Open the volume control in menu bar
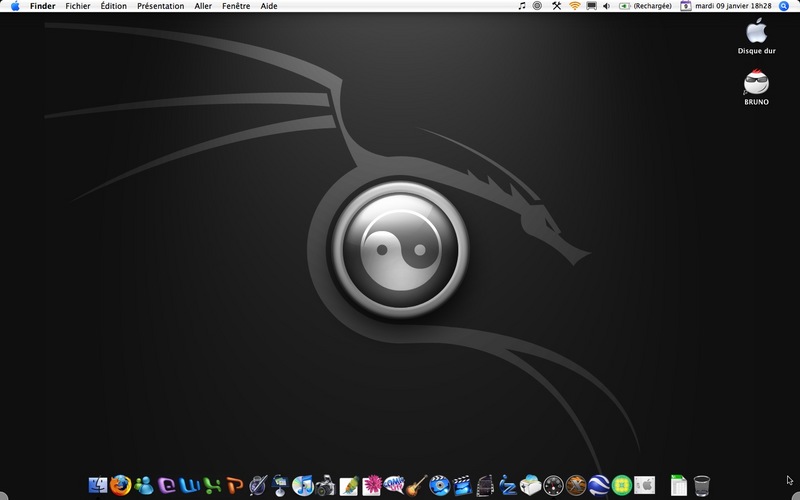The width and height of the screenshot is (800, 500). pyautogui.click(x=606, y=6)
